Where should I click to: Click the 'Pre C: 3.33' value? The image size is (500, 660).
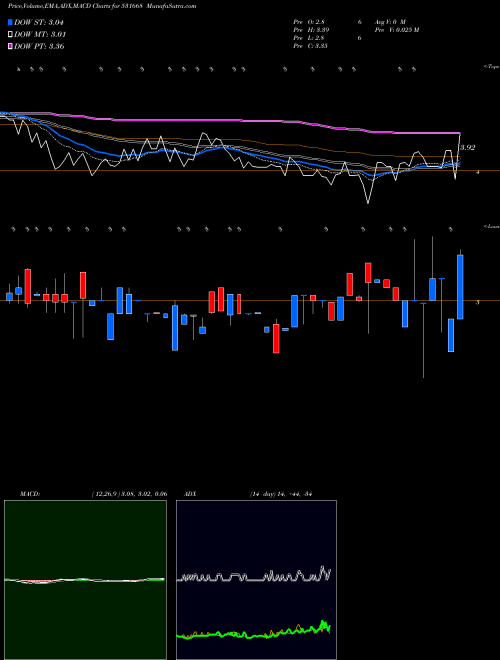[311, 45]
